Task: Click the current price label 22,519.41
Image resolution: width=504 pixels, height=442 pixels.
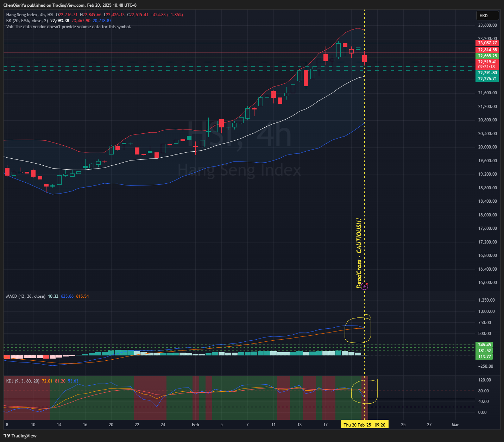Action: pos(487,62)
